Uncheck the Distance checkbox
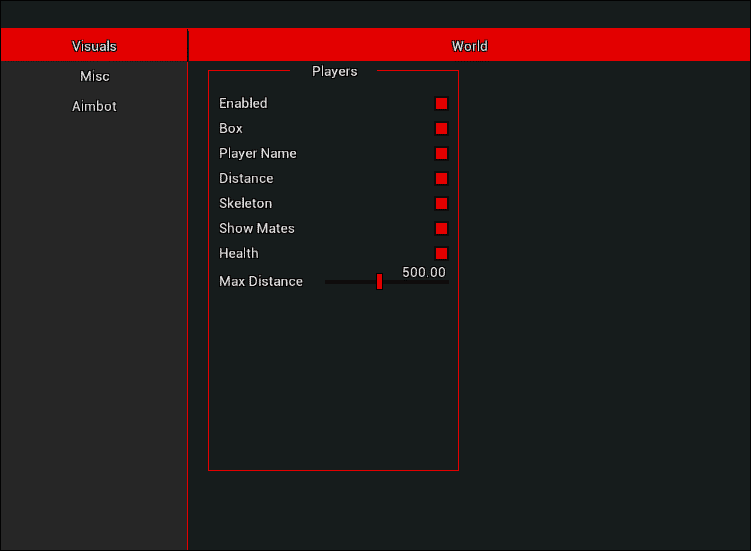This screenshot has height=551, width=751. point(441,178)
